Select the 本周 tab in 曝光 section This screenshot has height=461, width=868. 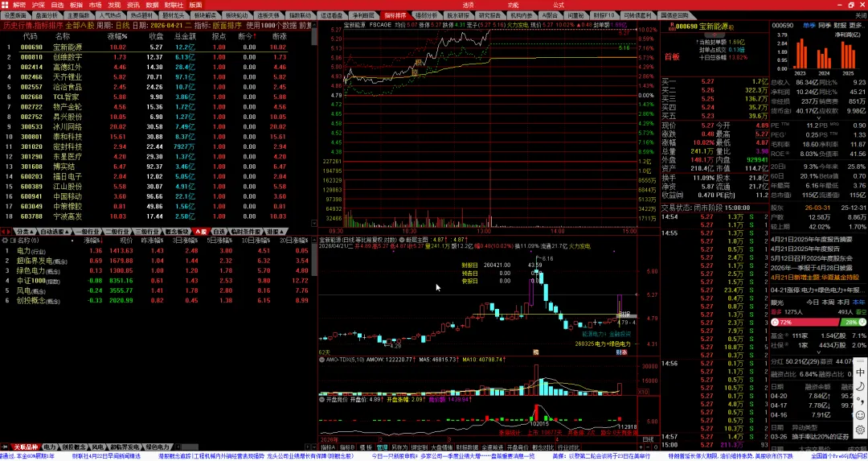coord(828,302)
